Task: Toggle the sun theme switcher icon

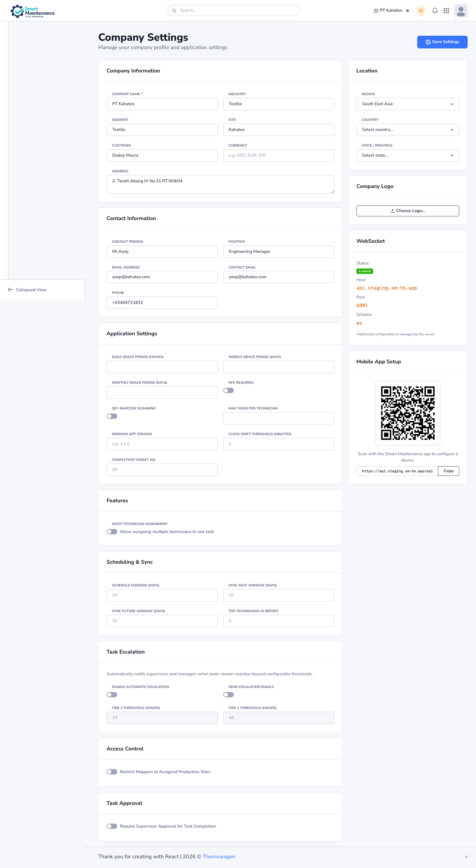Action: click(420, 11)
